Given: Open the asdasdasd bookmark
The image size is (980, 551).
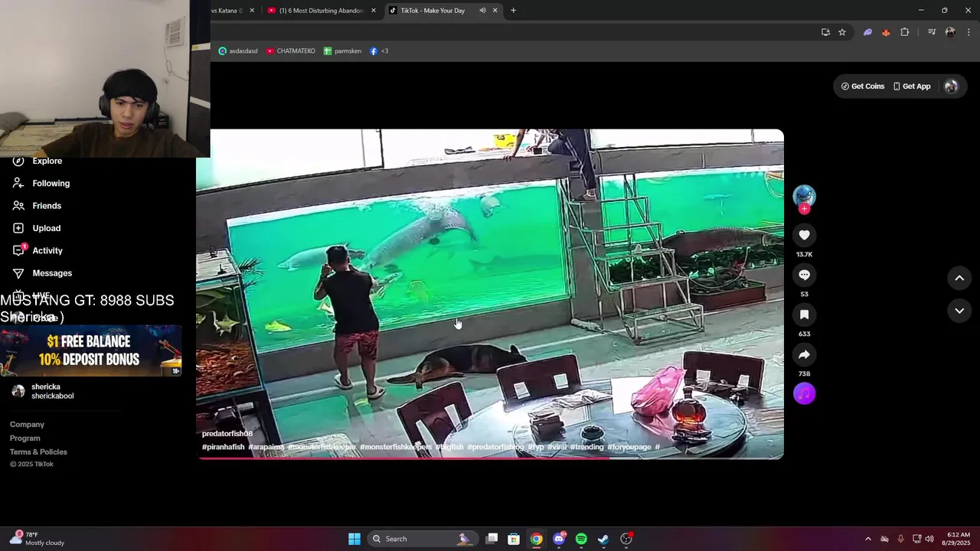Looking at the screenshot, I should pos(238,51).
